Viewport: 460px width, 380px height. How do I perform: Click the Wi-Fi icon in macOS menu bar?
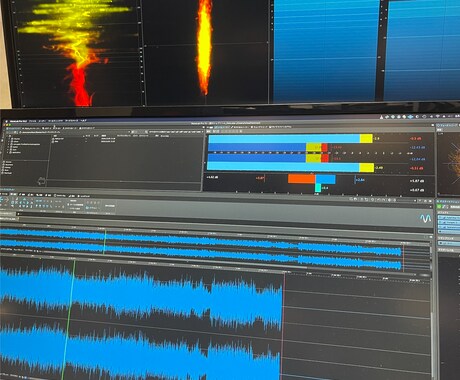[x=437, y=117]
